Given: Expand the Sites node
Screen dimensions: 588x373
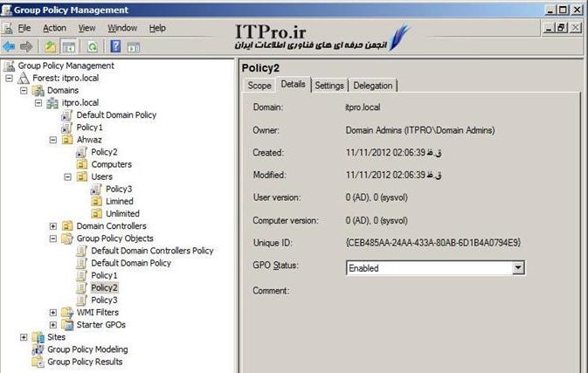Looking at the screenshot, I should pos(24,337).
